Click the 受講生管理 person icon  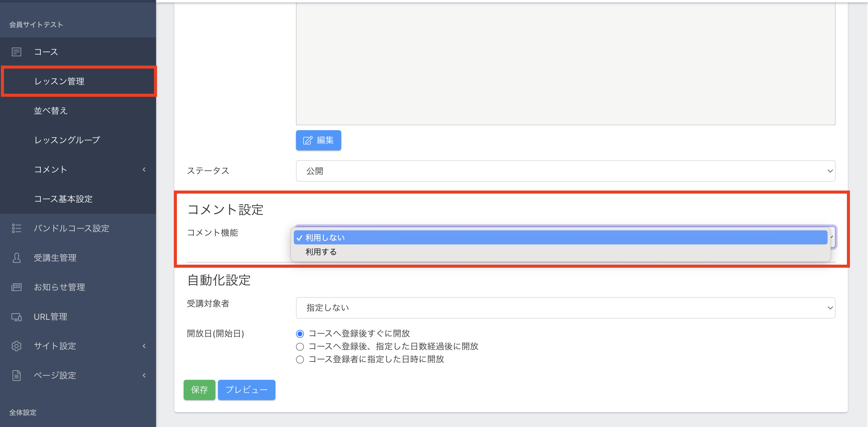click(16, 258)
